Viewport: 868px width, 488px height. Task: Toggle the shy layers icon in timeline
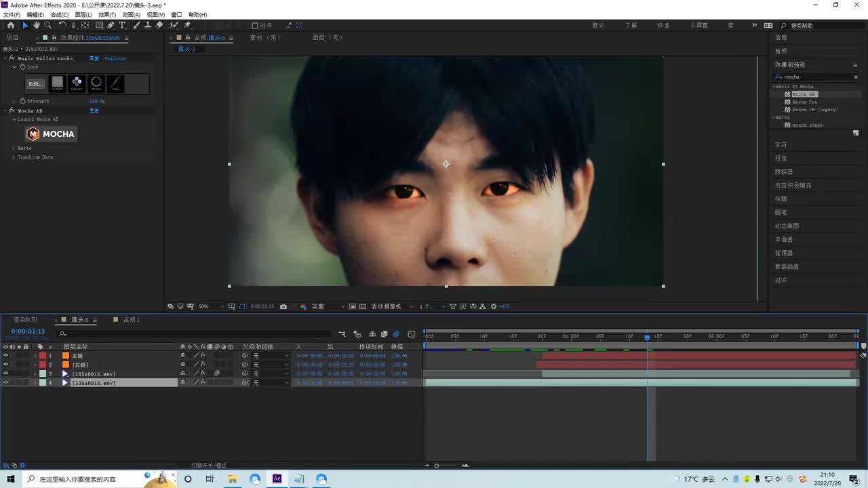(372, 333)
